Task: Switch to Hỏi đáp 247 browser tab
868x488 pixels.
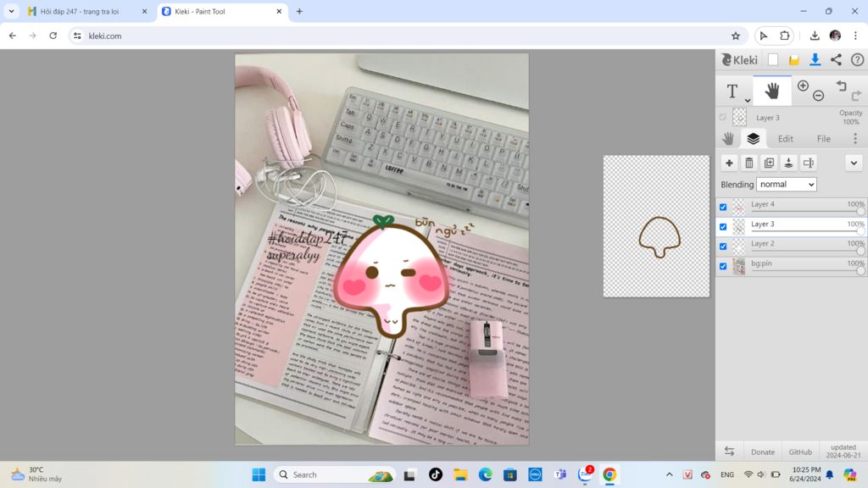Action: [x=80, y=11]
